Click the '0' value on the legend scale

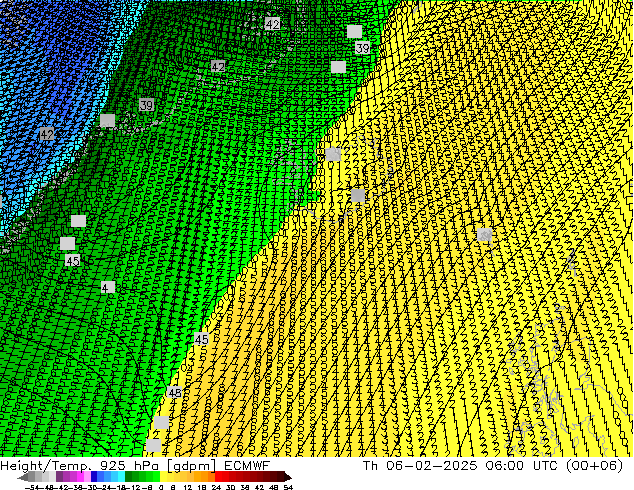coord(161,487)
